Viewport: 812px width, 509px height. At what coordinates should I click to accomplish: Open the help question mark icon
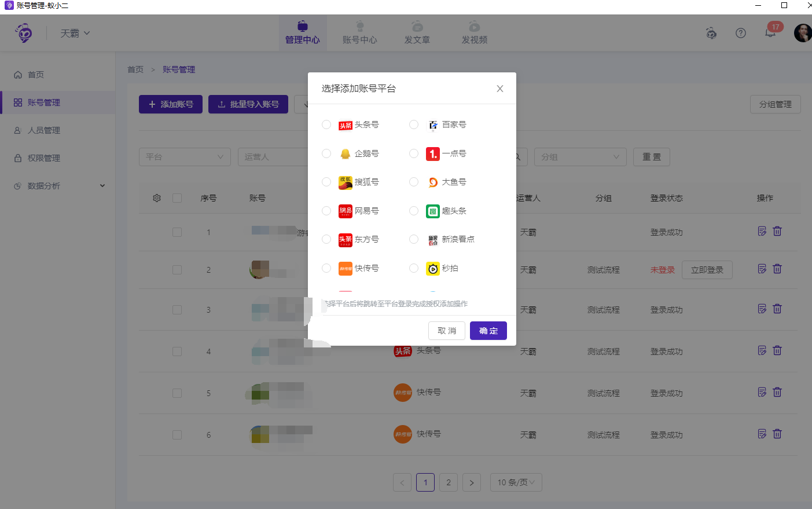741,33
